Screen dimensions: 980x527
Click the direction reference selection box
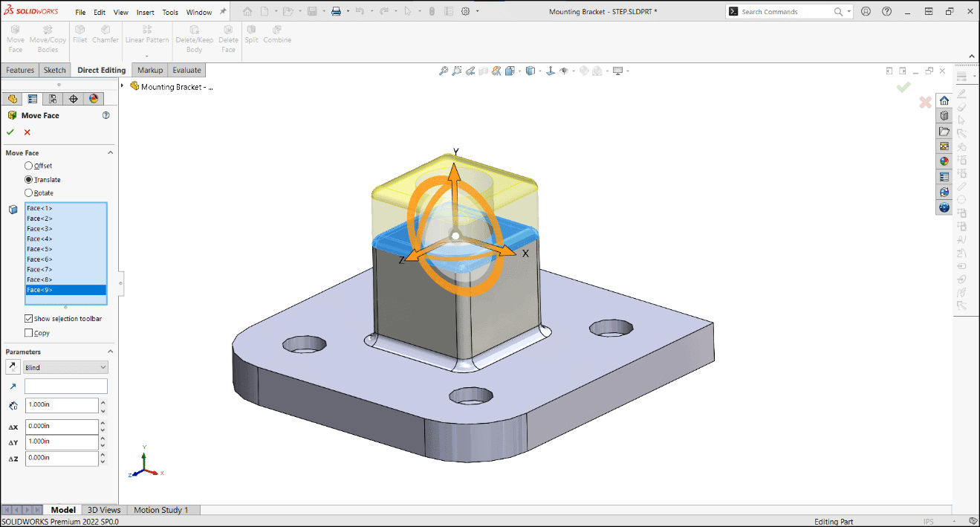point(65,387)
